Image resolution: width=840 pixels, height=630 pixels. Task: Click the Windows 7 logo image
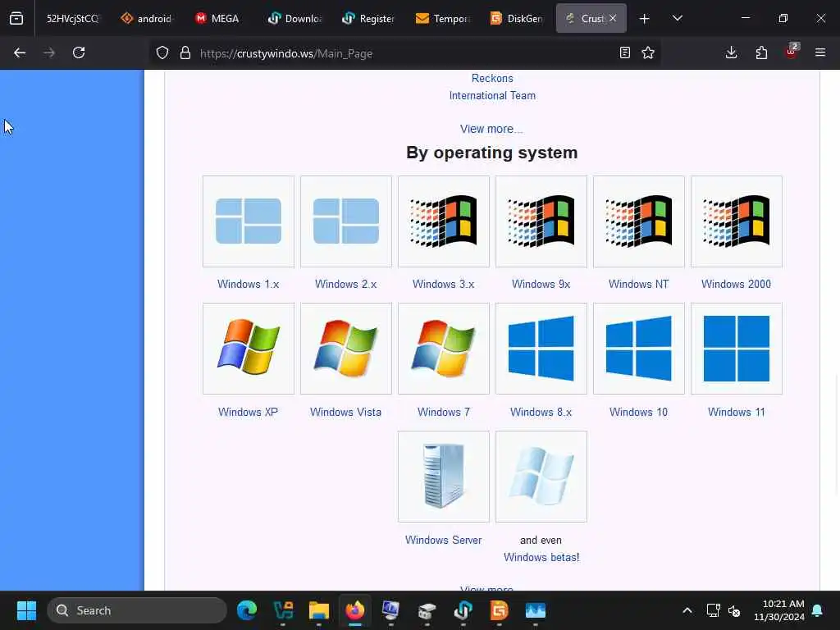click(x=444, y=349)
